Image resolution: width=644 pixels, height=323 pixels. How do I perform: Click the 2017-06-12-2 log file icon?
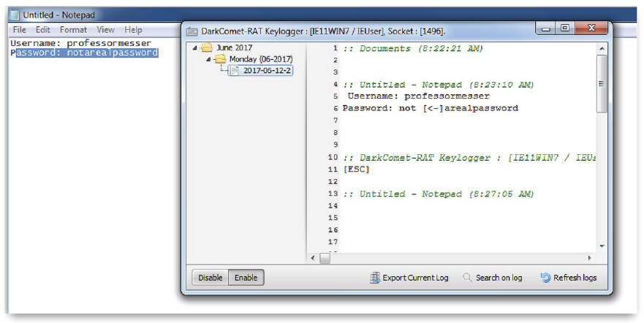pyautogui.click(x=235, y=71)
